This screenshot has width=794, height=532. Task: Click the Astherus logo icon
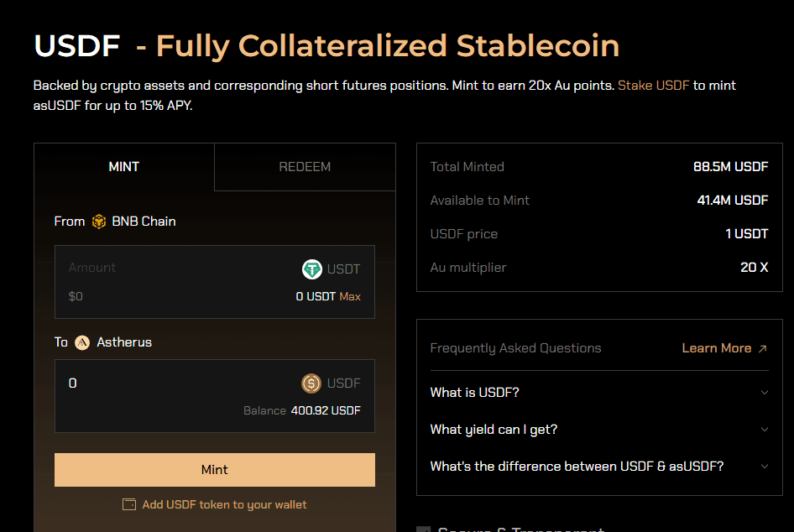(x=82, y=342)
